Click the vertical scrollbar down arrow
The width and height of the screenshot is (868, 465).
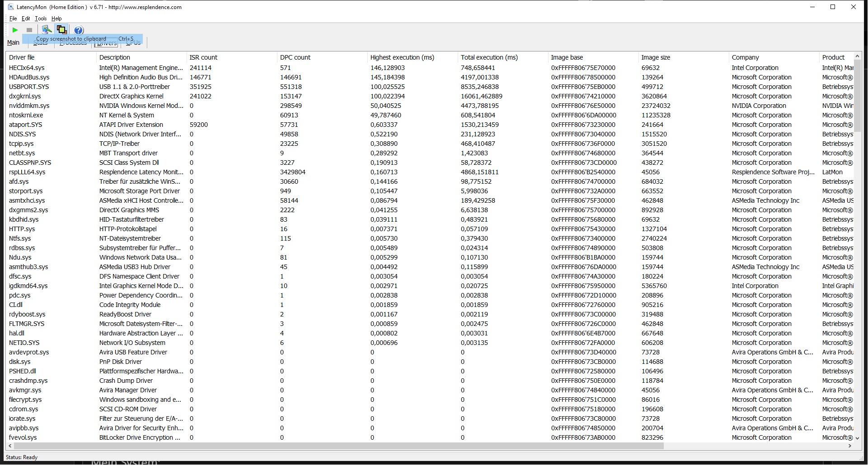[857, 437]
